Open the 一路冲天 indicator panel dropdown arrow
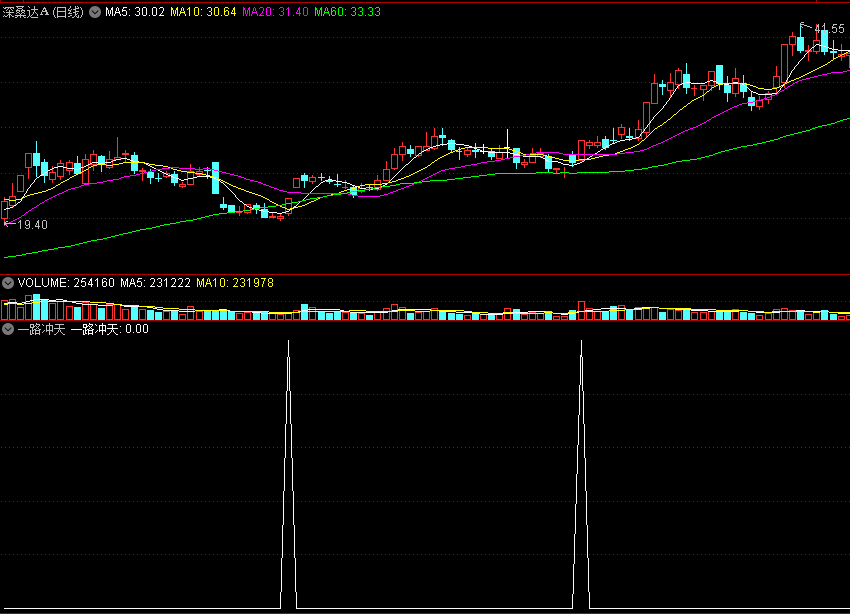 tap(8, 329)
